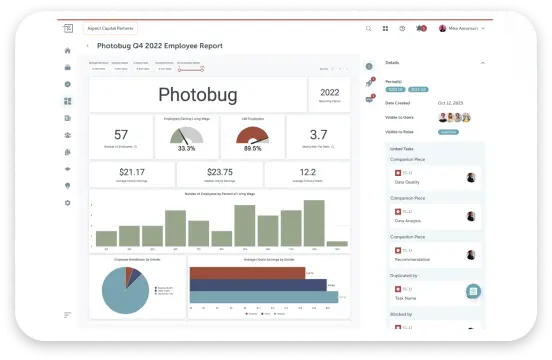552x360 pixels.
Task: Click the Recommendation assignee avatar
Action: pos(471,255)
